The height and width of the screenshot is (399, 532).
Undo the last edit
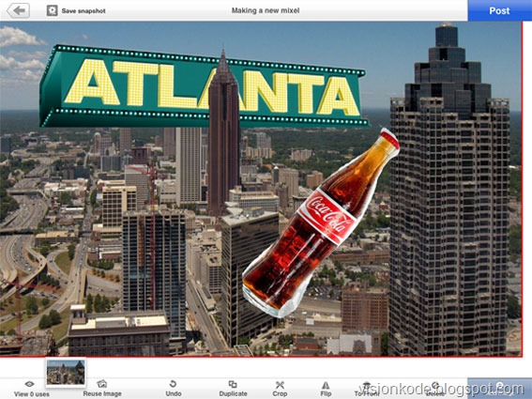tap(173, 388)
